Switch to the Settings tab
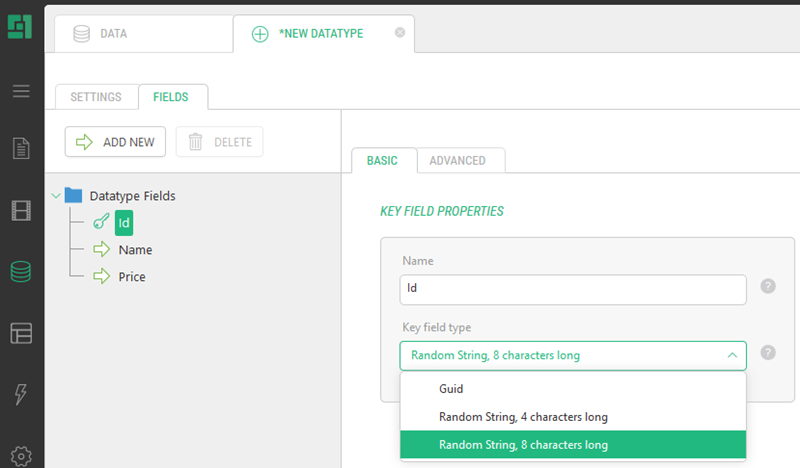The width and height of the screenshot is (800, 468). 96,97
